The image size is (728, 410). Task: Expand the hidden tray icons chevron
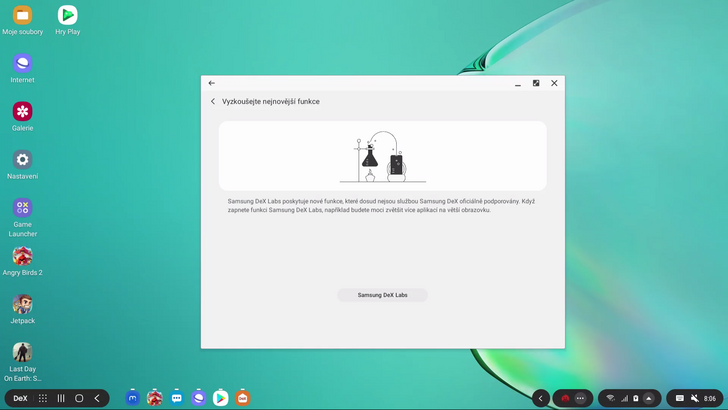tap(541, 398)
